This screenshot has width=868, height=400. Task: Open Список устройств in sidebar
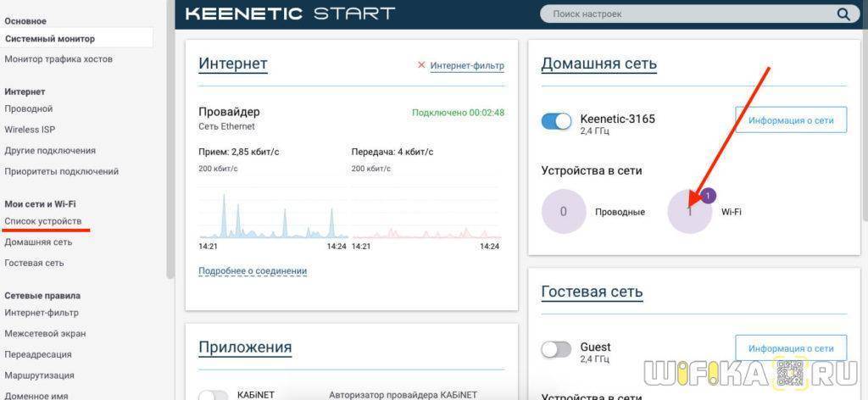coord(43,221)
